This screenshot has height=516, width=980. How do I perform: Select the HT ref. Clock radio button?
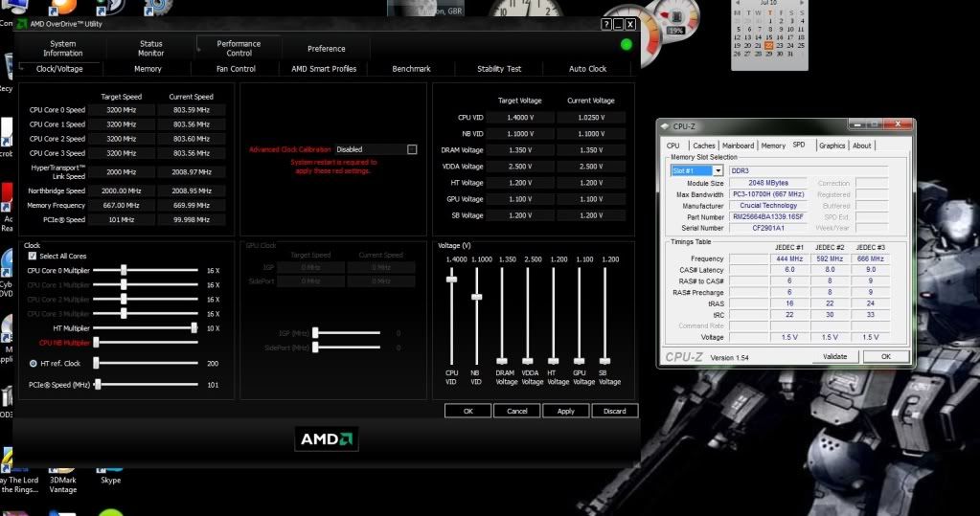tap(34, 363)
